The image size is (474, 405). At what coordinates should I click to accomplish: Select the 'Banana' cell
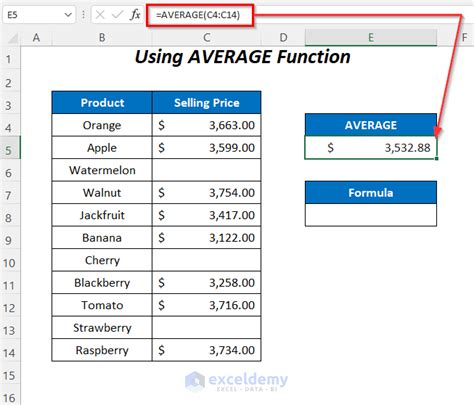point(102,238)
